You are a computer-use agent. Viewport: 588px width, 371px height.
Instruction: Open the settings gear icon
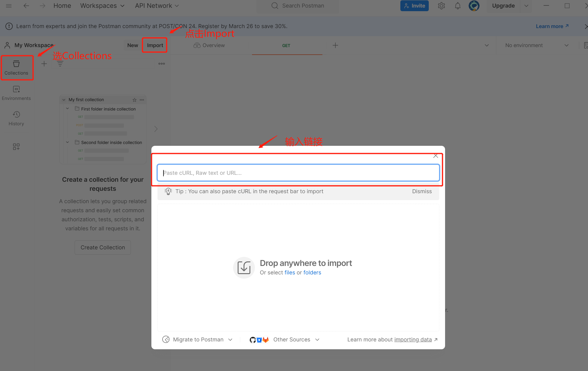click(441, 6)
